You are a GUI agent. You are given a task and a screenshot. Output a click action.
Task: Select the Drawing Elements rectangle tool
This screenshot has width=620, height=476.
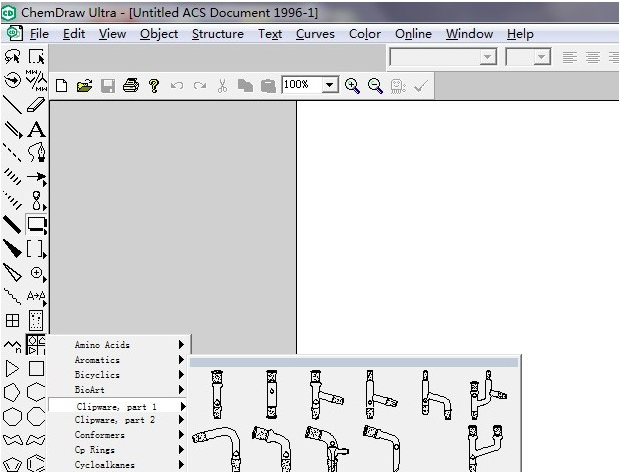tap(36, 225)
